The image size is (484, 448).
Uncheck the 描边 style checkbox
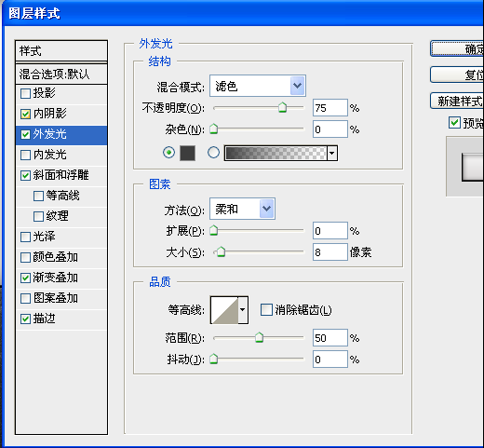[25, 319]
